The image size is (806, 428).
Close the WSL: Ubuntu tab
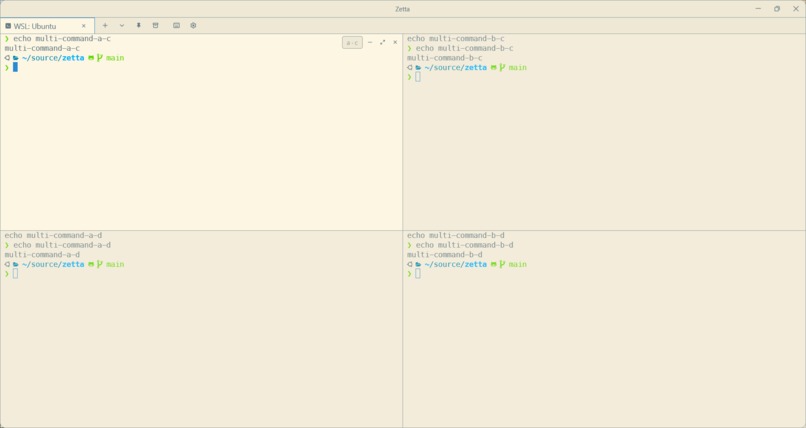[x=84, y=26]
